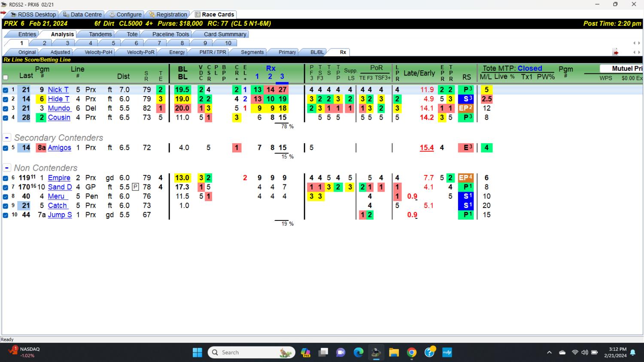Open Card Summmary tab
The height and width of the screenshot is (362, 644).
tap(225, 34)
